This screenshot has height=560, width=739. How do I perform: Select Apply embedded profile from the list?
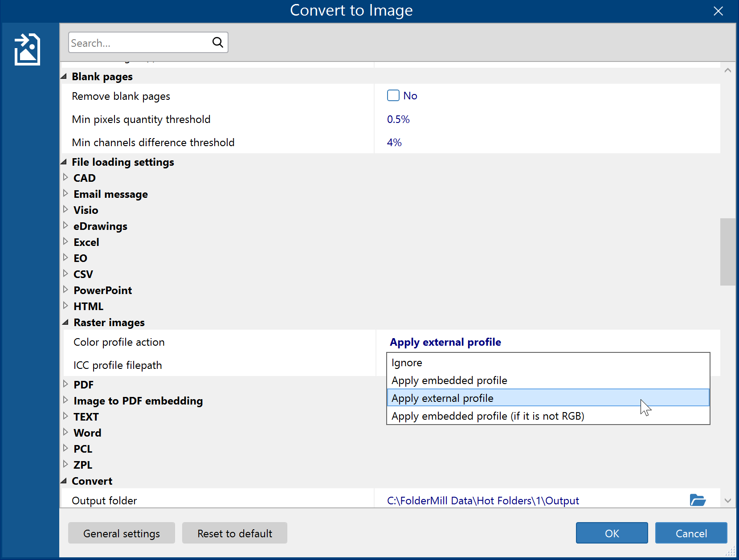449,380
